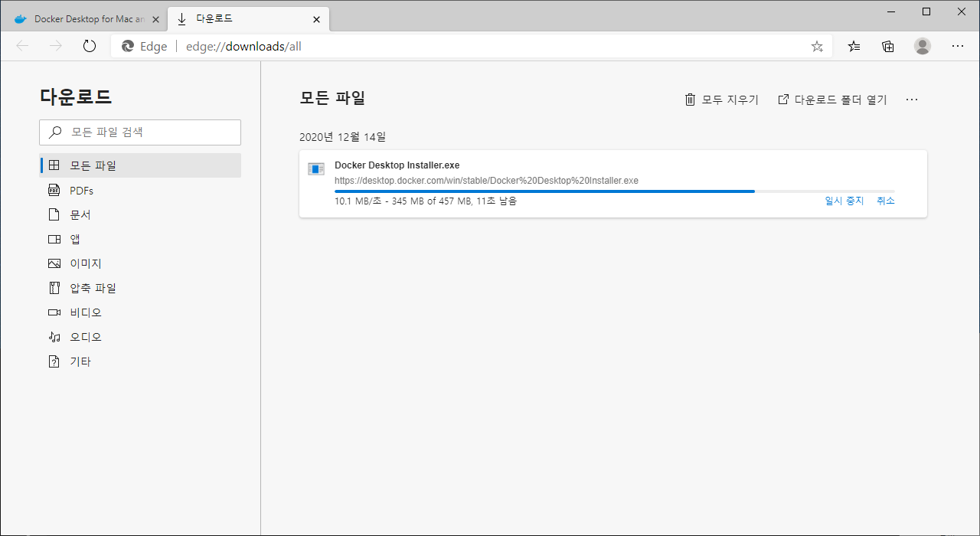Click the desktop.docker.com download URL
Image resolution: width=980 pixels, height=536 pixels.
486,181
